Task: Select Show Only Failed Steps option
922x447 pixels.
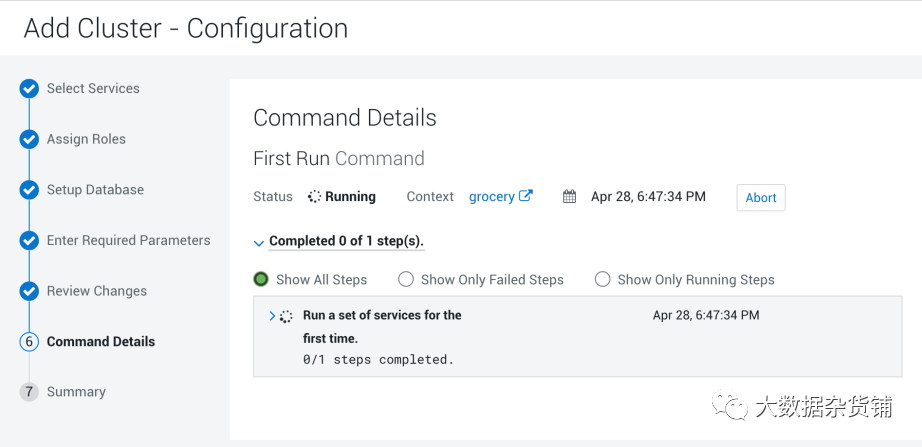Action: [406, 279]
